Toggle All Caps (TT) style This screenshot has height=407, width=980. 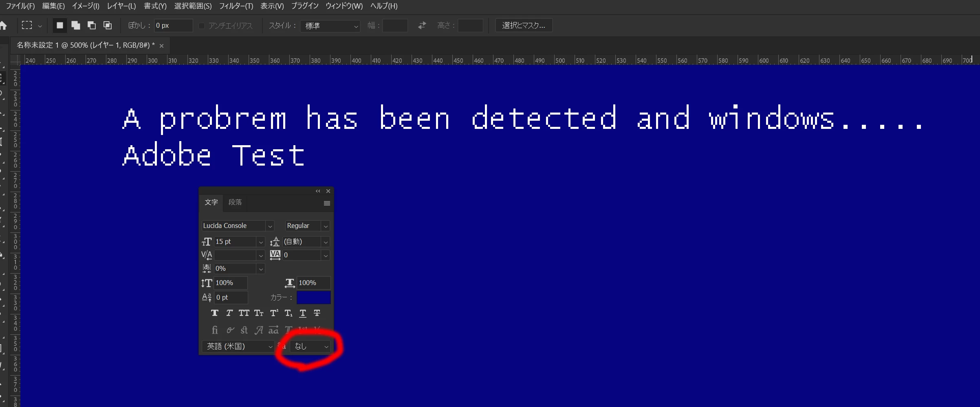(x=244, y=313)
